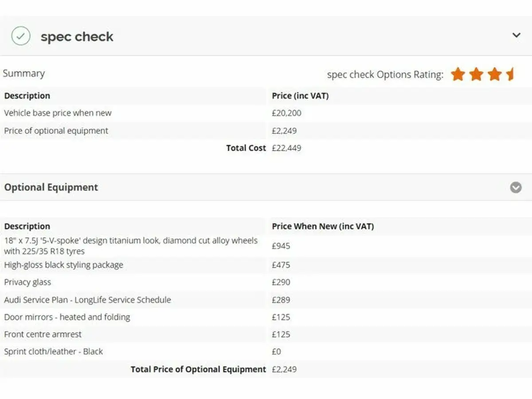Click the third orange rating star

[x=494, y=74]
